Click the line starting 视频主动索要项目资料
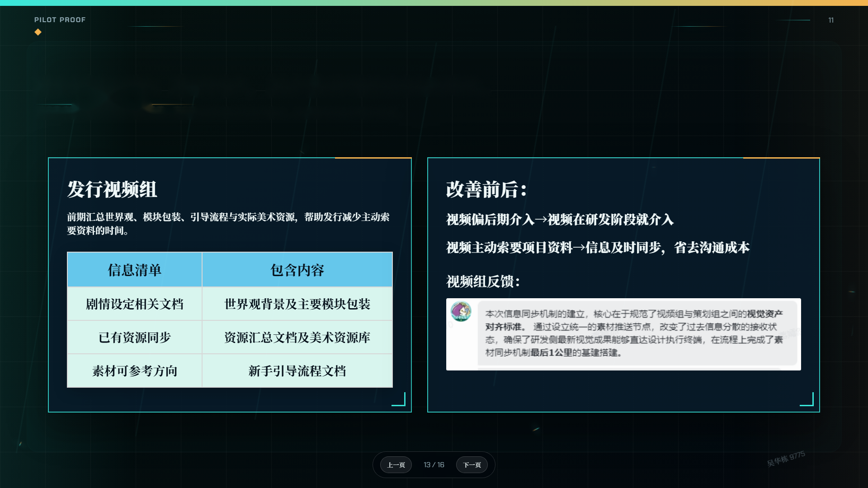 tap(598, 248)
